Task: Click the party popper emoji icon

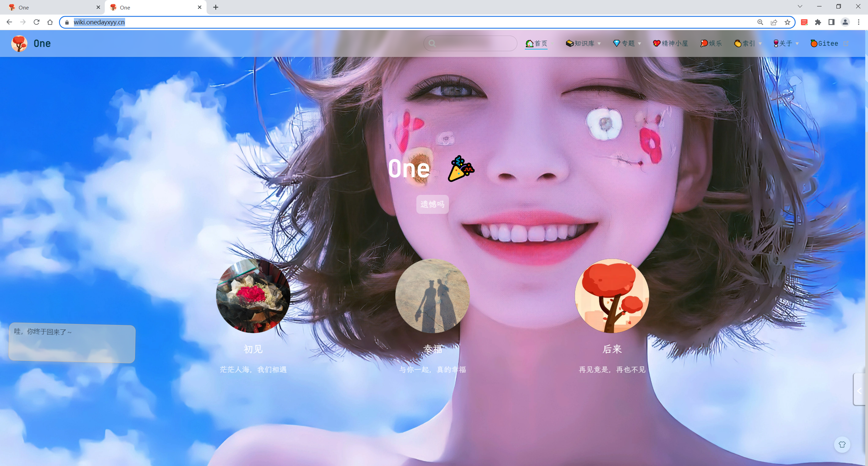Action: 460,168
